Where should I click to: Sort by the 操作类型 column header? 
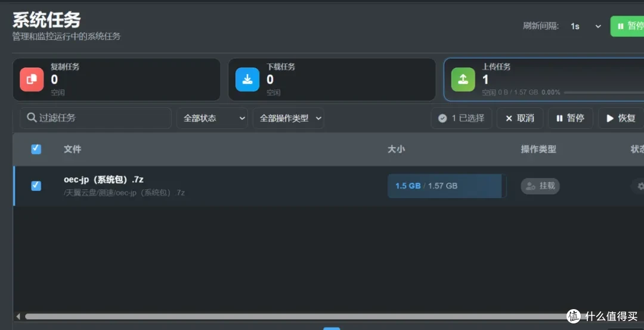538,149
